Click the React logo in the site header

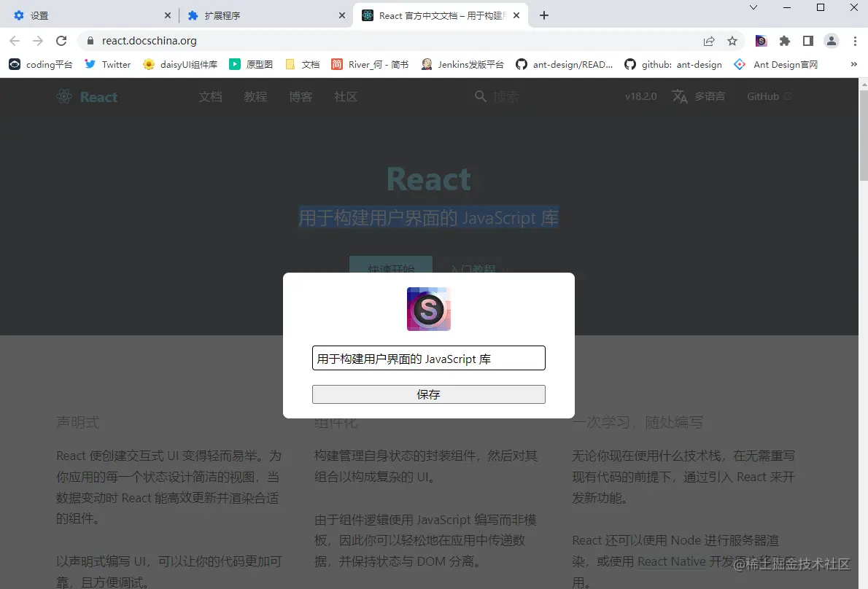[x=87, y=97]
